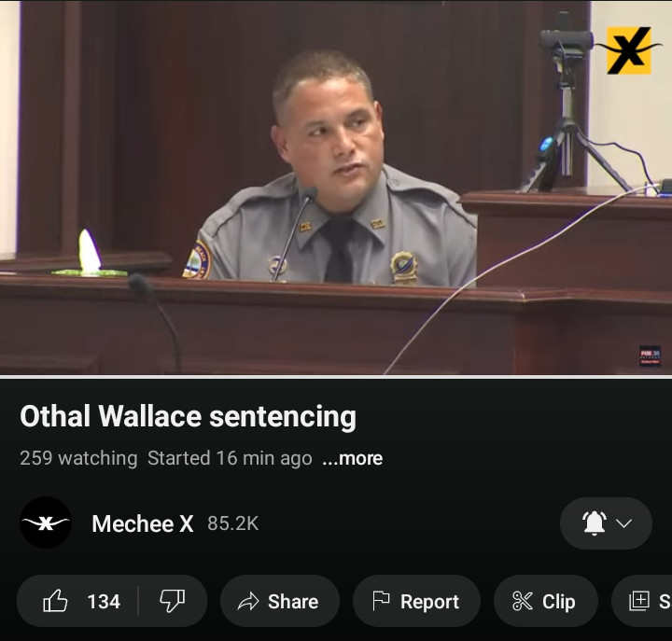Like the video with thumbs up icon
The height and width of the screenshot is (641, 672).
point(56,602)
